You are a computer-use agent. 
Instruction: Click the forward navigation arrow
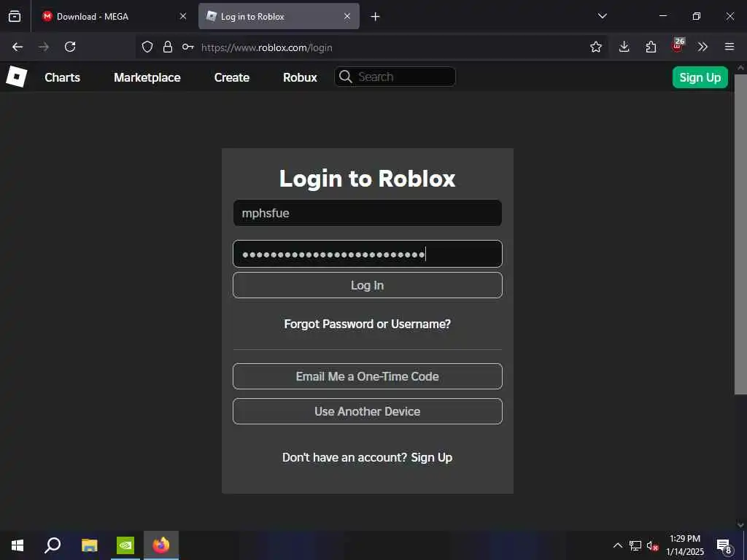pyautogui.click(x=44, y=47)
